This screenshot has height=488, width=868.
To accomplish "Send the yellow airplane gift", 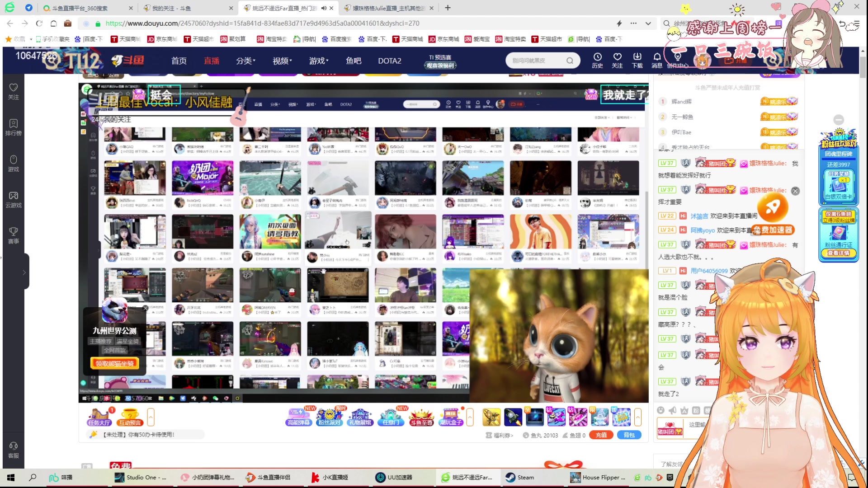I will 491,417.
